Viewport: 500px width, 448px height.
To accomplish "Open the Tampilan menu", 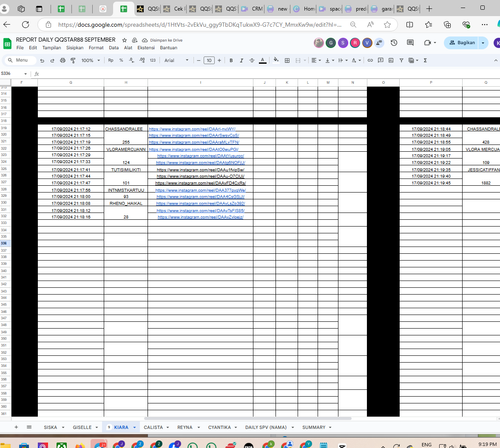I will click(x=52, y=48).
